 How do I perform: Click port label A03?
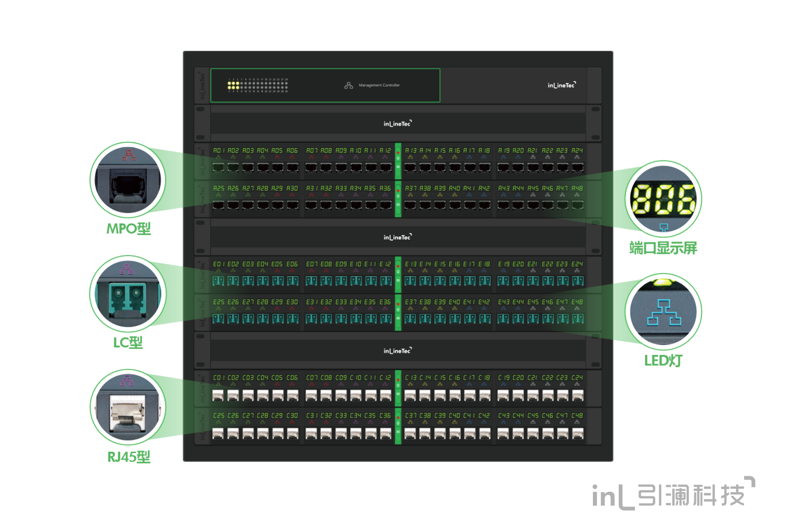click(x=248, y=151)
